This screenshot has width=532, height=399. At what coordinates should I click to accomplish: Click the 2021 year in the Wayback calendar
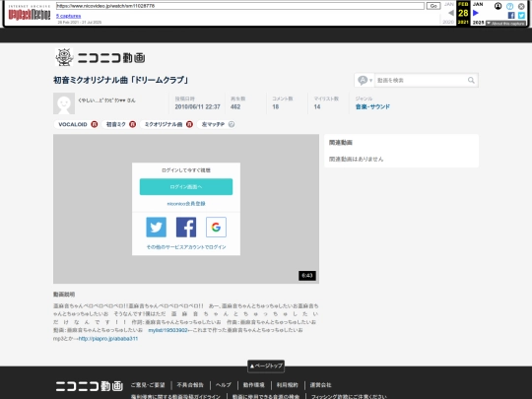(x=463, y=22)
